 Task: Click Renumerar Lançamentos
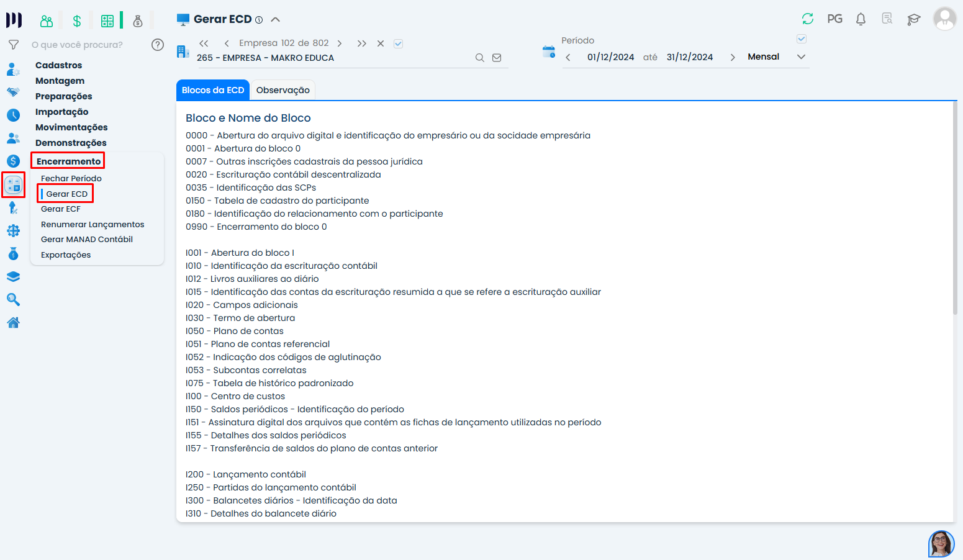point(92,224)
